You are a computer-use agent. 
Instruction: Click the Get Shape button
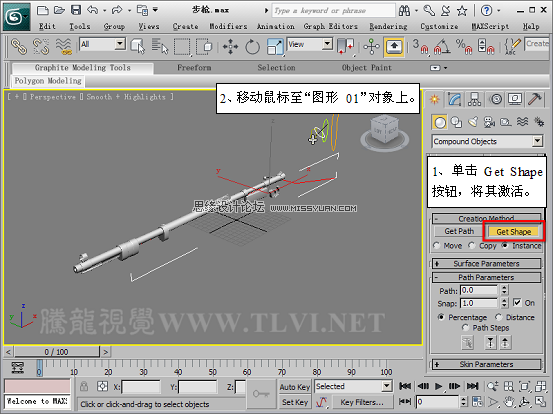514,232
